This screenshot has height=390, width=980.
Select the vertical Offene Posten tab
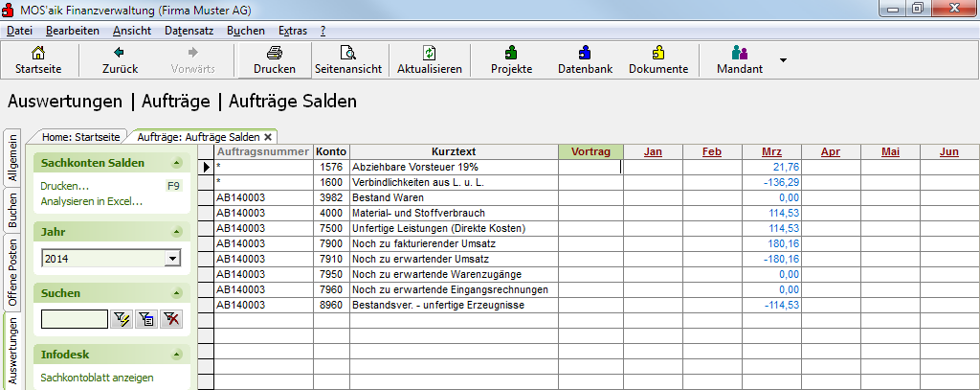tap(13, 272)
